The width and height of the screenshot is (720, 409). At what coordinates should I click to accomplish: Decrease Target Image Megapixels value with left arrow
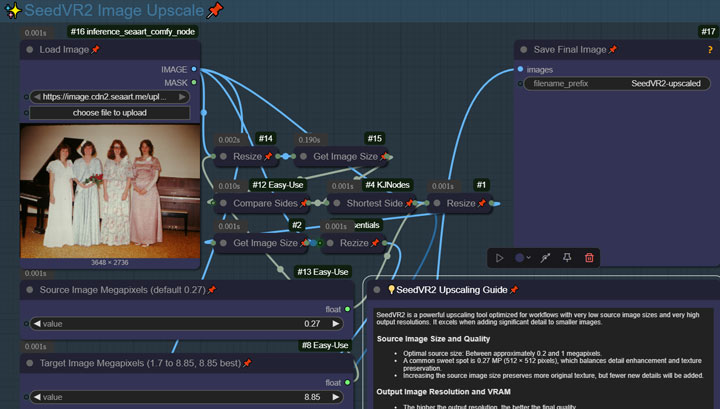tap(37, 397)
